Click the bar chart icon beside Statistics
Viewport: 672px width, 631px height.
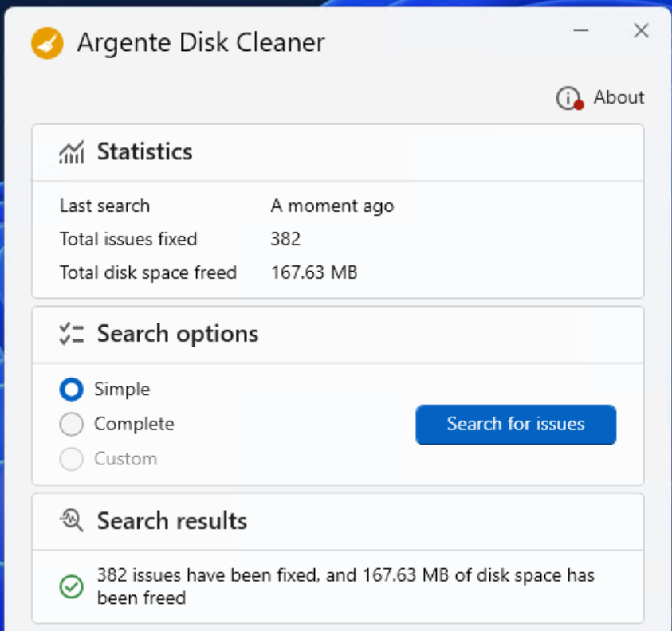tap(71, 151)
